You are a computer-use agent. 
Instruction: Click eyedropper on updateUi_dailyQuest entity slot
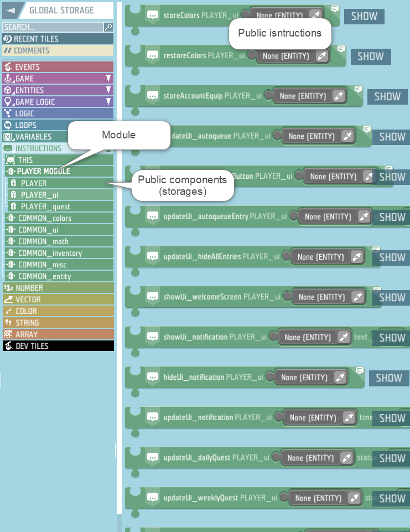click(347, 458)
